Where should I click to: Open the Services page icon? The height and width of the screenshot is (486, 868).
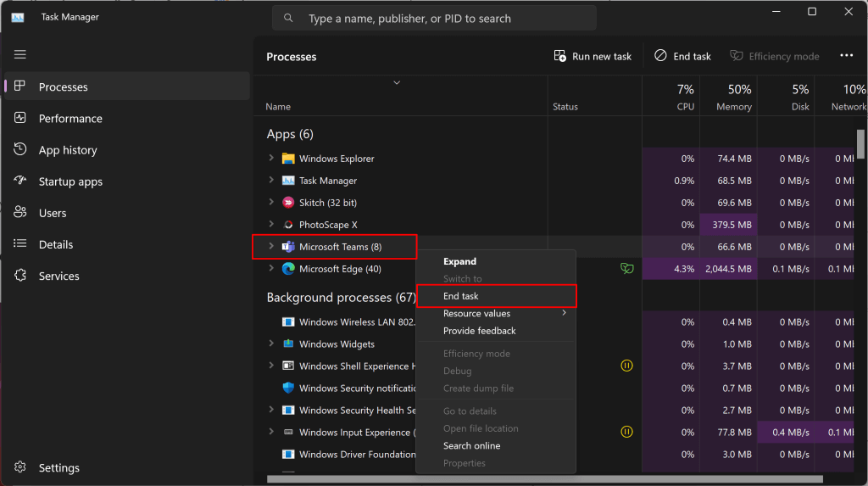pos(20,276)
